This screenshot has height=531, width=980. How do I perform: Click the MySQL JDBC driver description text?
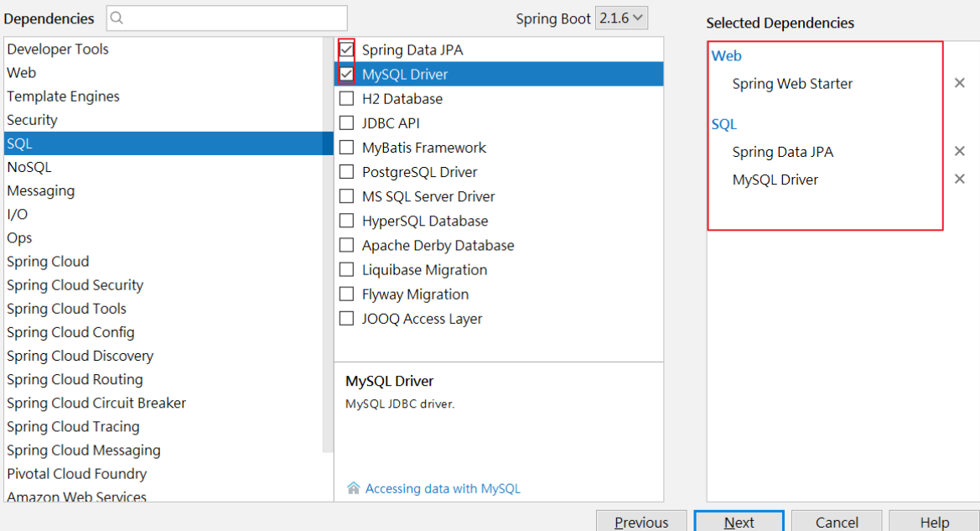click(x=400, y=404)
